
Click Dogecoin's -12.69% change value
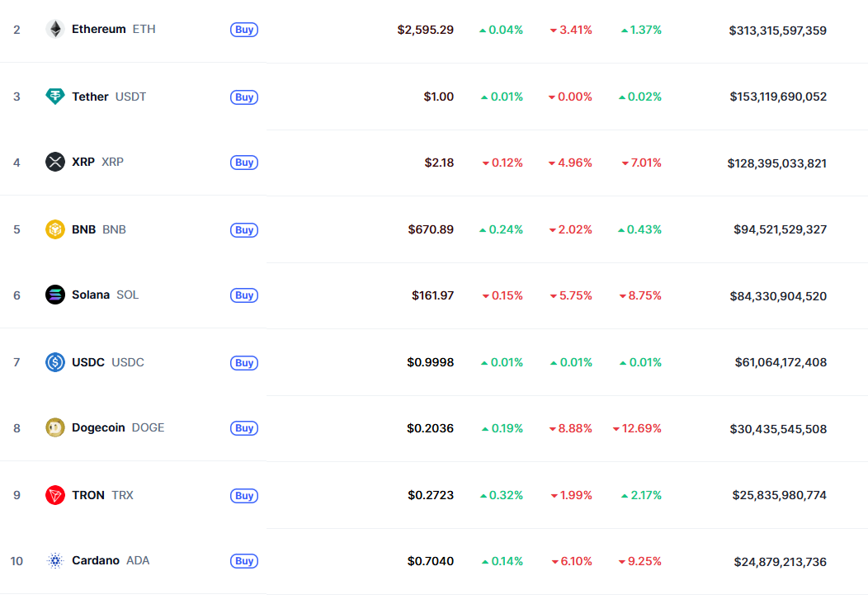tap(641, 428)
